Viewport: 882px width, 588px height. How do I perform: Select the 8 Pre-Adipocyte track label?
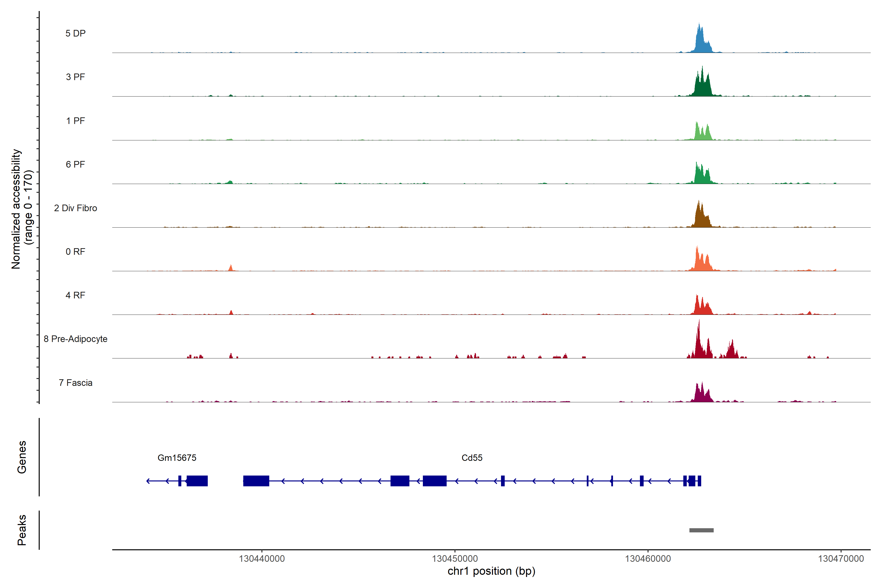pyautogui.click(x=75, y=339)
